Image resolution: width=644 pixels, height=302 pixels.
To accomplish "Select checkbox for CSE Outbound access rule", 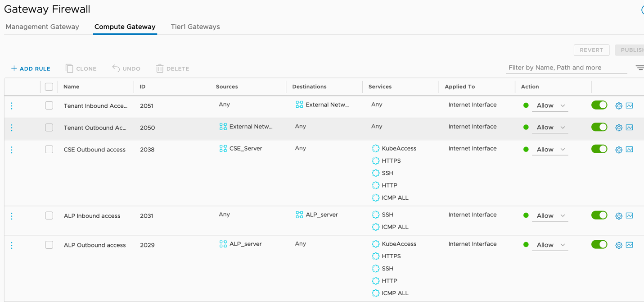I will pos(49,150).
